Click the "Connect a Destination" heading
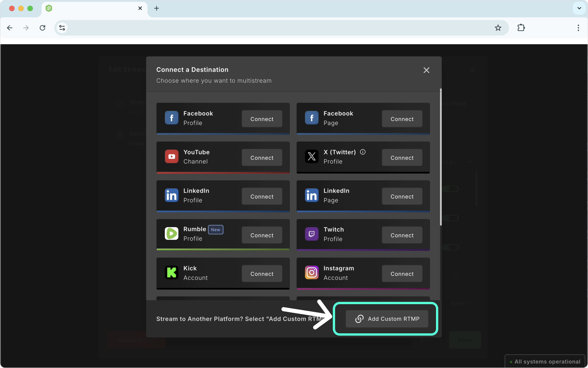This screenshot has height=368, width=588. click(x=192, y=70)
